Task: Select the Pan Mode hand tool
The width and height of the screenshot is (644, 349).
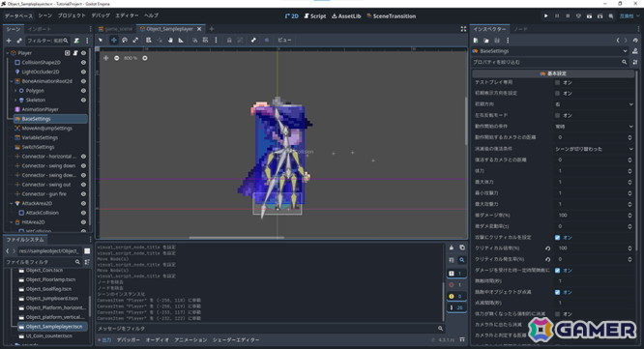Action: pos(170,40)
